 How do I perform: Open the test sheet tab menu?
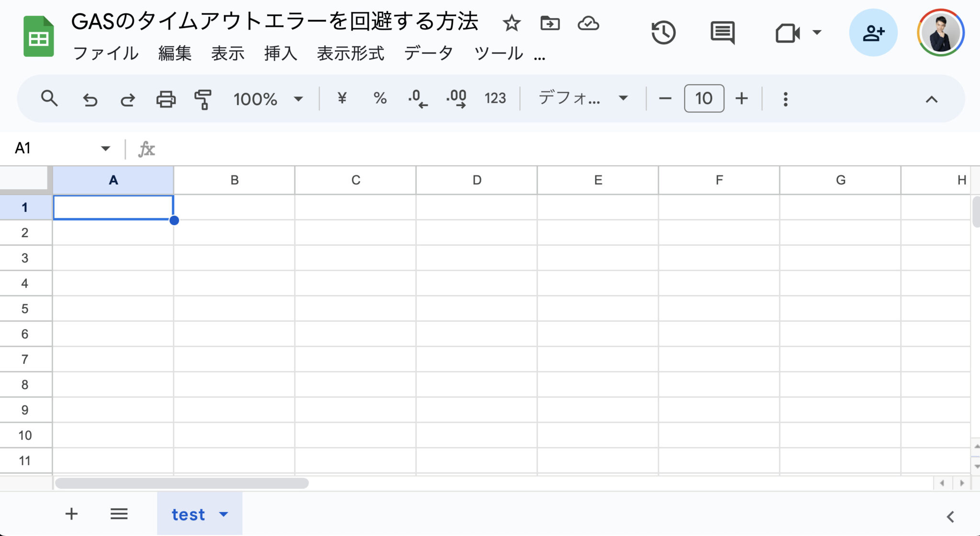pos(223,514)
